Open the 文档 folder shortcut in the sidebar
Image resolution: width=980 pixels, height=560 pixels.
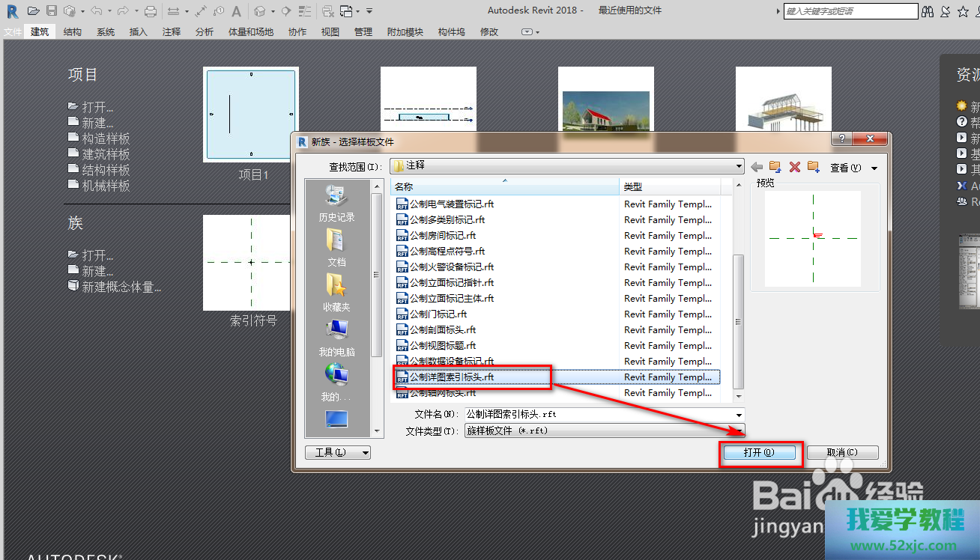pos(336,249)
